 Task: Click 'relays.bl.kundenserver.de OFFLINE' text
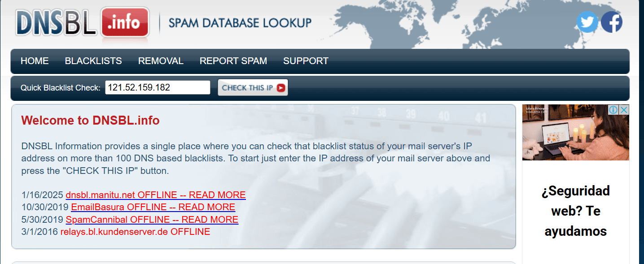[135, 232]
